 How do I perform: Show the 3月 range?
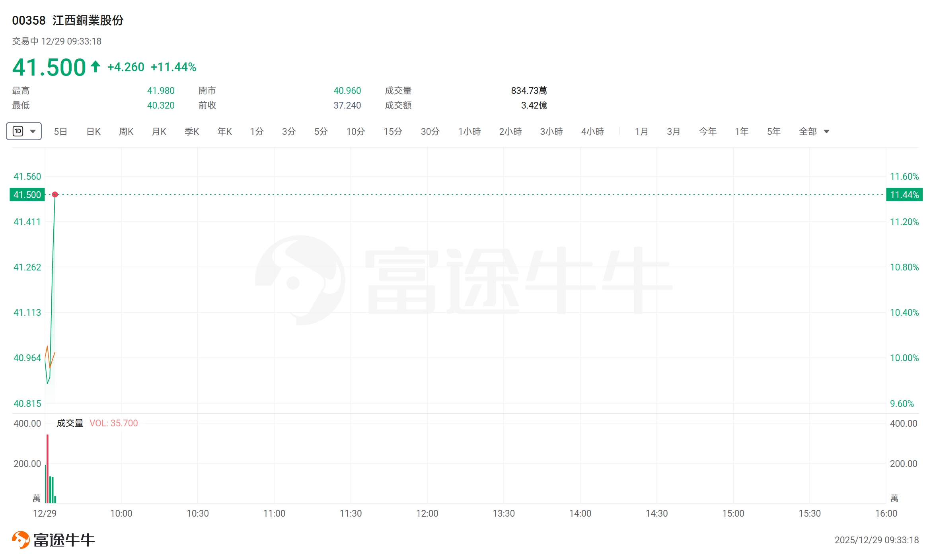[x=673, y=132]
